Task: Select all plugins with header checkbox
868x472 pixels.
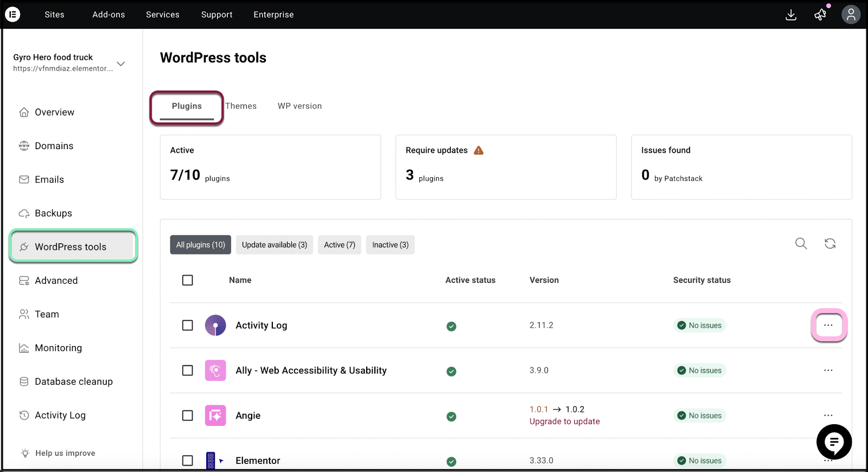Action: (x=188, y=280)
